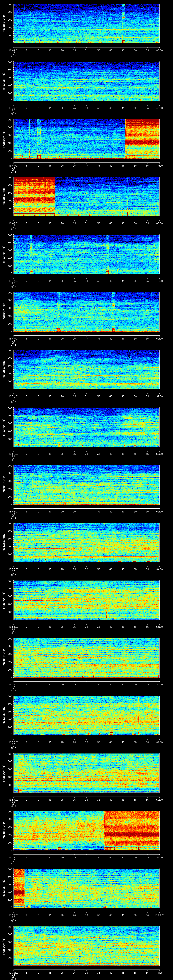The image size is (173, 980).
Task: Select the "56:00" end time label
Action: click(x=160, y=684)
